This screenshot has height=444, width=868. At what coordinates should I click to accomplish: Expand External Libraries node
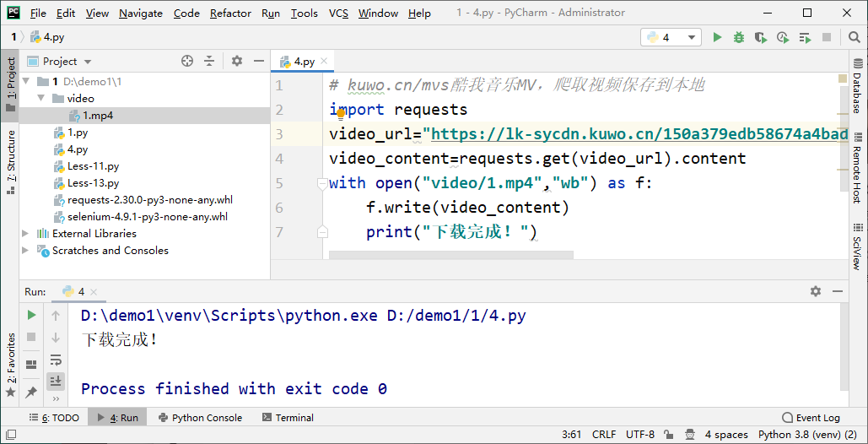(x=25, y=234)
